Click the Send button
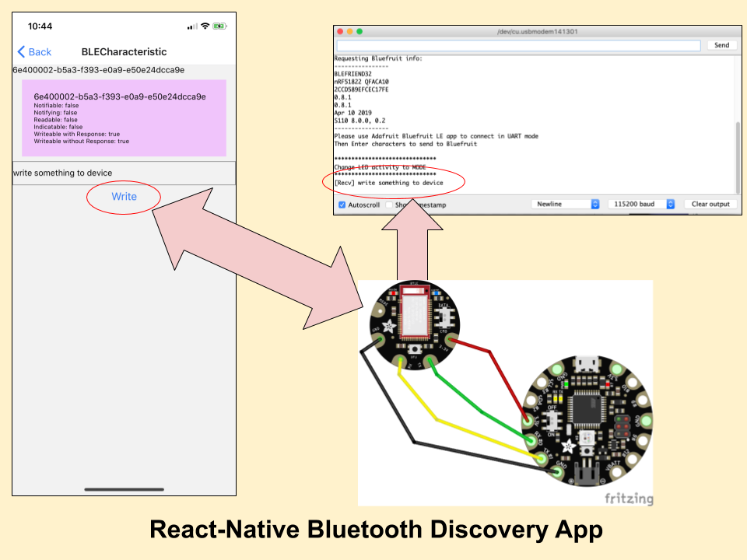This screenshot has width=747, height=560. [x=721, y=44]
